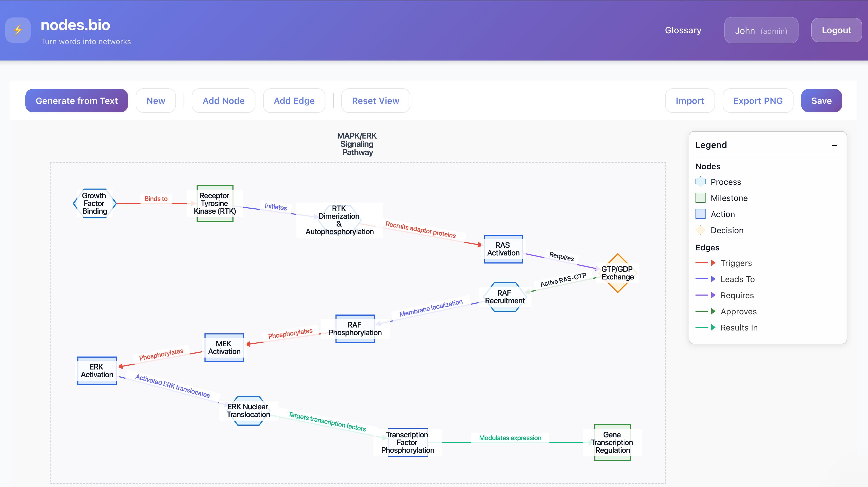Click the green Milestone color swatch
The width and height of the screenshot is (868, 487).
coord(701,198)
